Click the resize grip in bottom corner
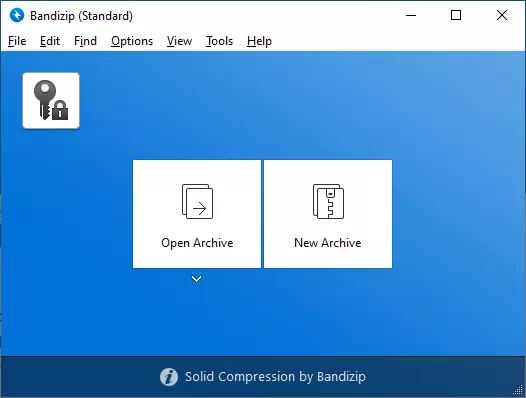 518,390
